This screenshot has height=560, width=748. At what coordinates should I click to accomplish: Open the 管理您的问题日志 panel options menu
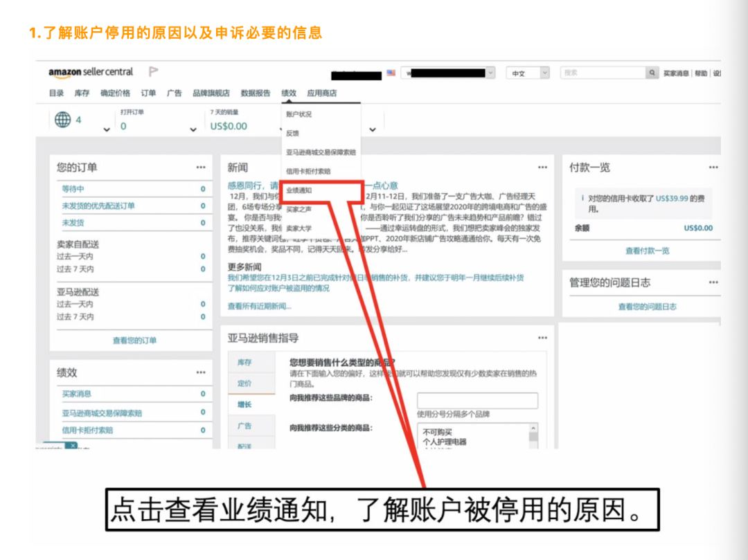click(713, 282)
